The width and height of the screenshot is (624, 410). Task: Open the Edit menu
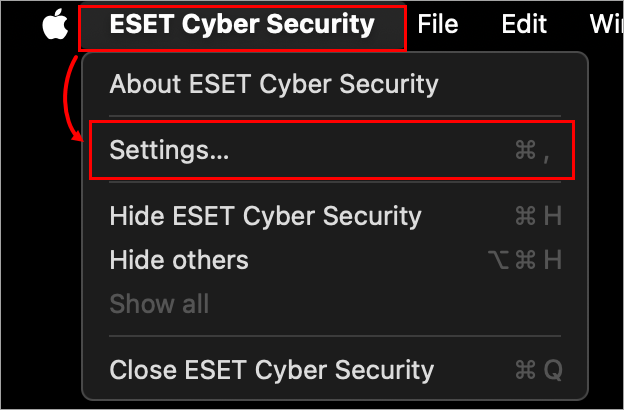(x=525, y=24)
